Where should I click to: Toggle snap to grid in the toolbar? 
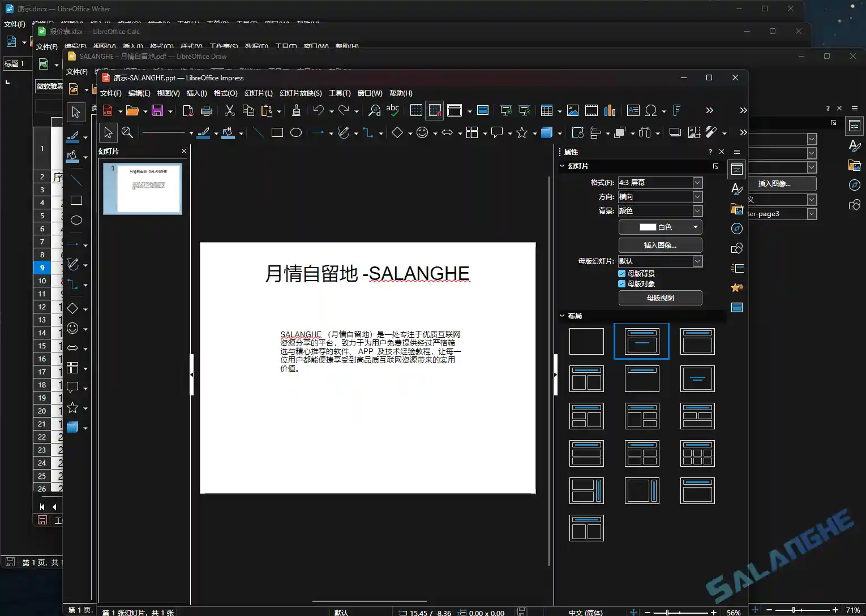click(x=435, y=110)
